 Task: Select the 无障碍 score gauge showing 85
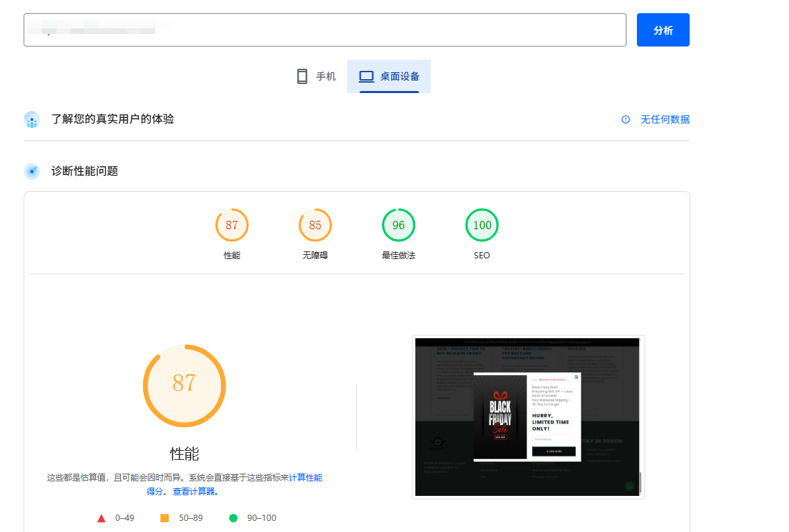pos(315,224)
